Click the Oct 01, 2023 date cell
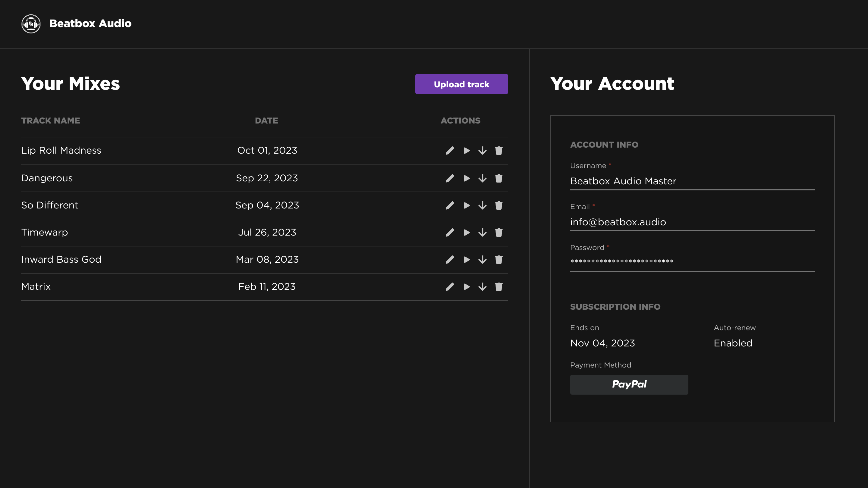The height and width of the screenshot is (488, 868). coord(267,151)
